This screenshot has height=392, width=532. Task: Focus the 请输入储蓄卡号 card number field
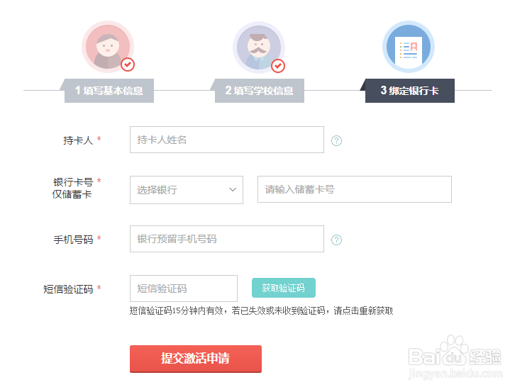[x=355, y=189]
